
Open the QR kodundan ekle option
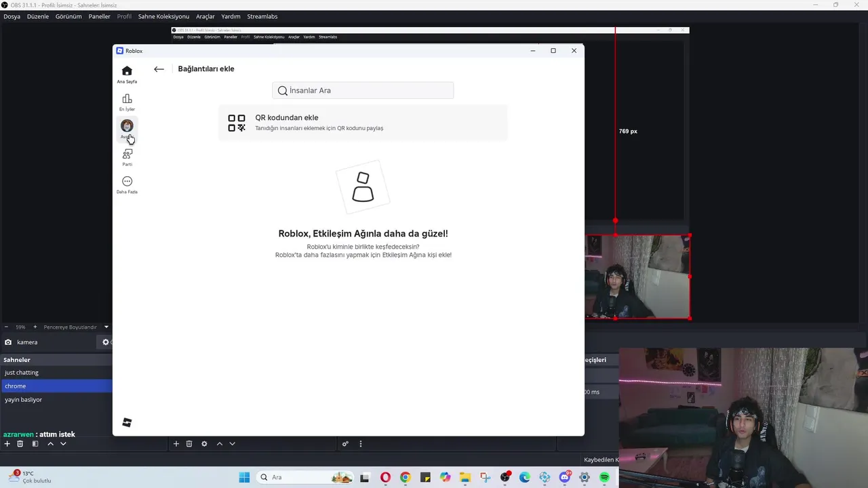coord(363,123)
